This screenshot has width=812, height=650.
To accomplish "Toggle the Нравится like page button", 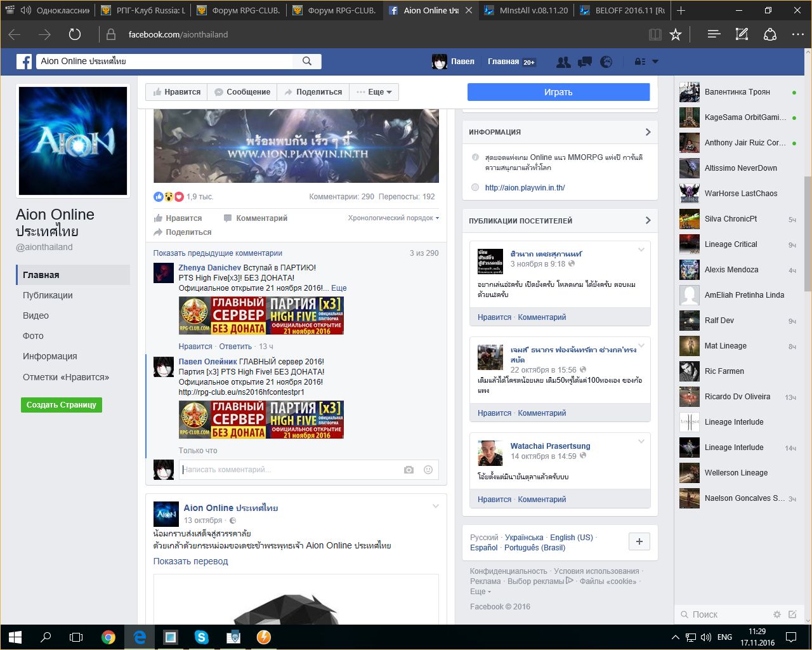I will tap(176, 92).
